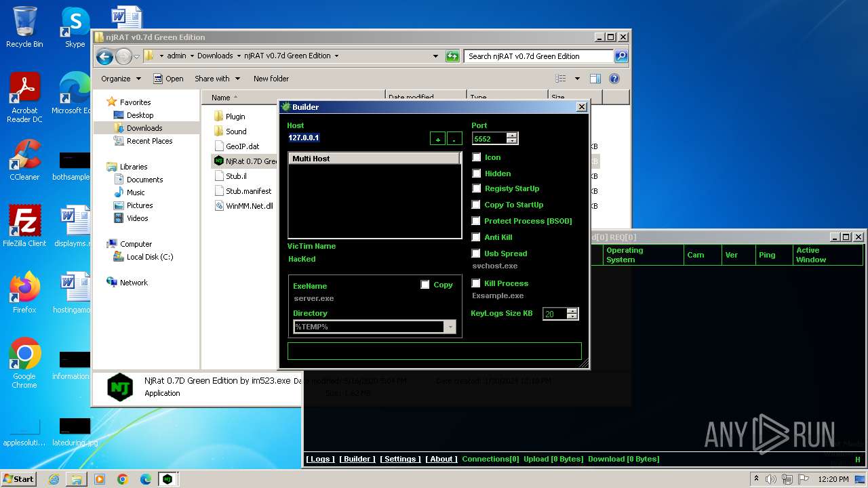
Task: Go back with Explorer back arrow
Action: 104,56
